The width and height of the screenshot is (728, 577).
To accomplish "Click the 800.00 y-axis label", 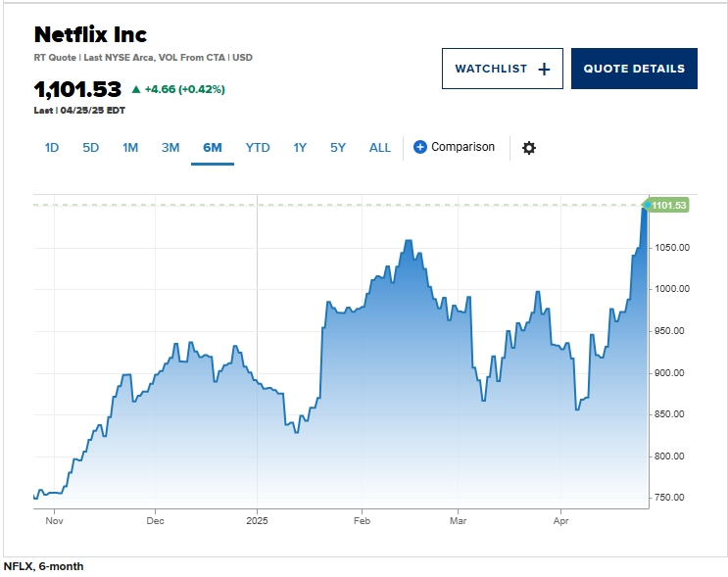I will pyautogui.click(x=669, y=456).
